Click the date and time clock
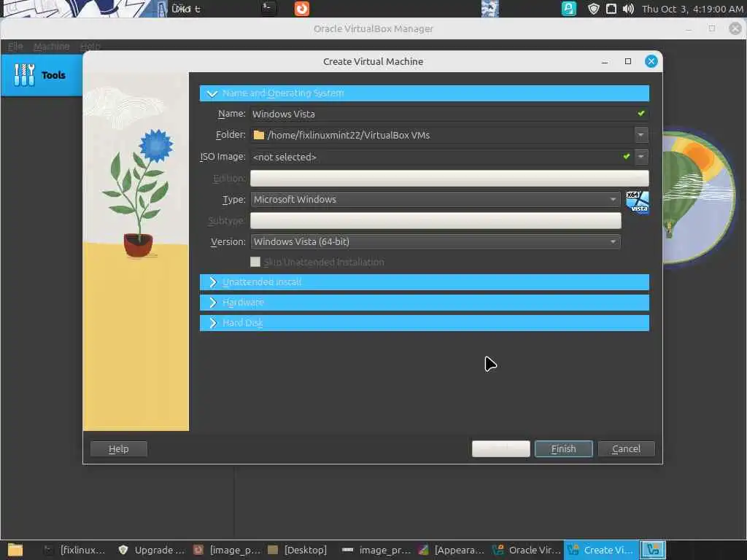This screenshot has height=560, width=747. (692, 9)
